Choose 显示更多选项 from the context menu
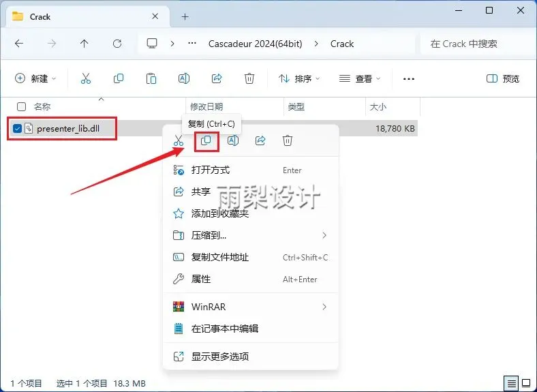This screenshot has width=537, height=392. pyautogui.click(x=251, y=357)
